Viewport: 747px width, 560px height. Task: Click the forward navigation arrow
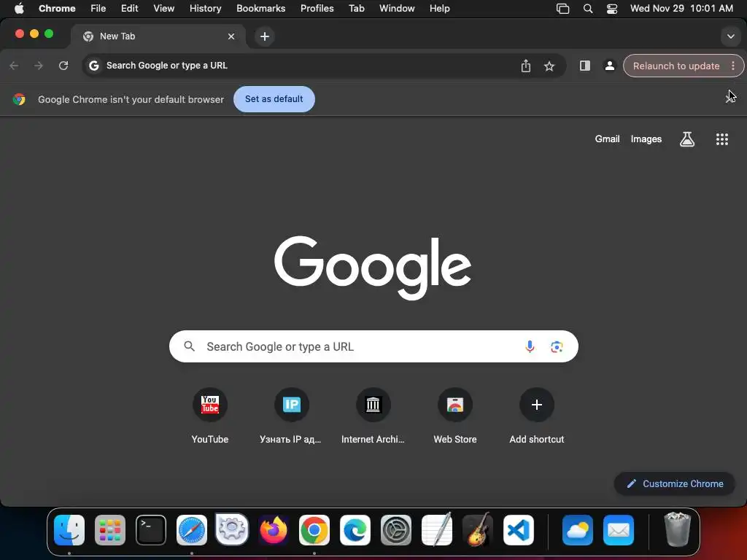(39, 66)
